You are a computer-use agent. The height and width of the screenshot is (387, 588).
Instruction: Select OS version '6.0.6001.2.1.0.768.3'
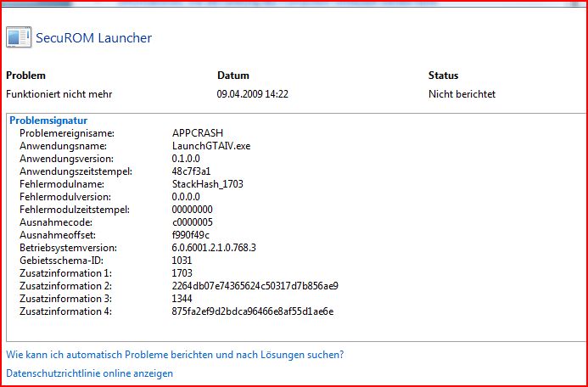[214, 248]
